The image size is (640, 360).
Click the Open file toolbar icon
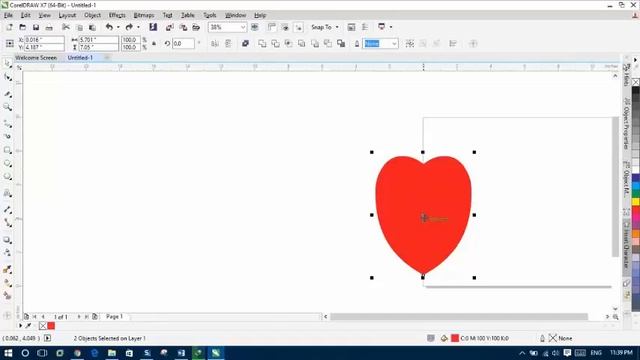(23, 27)
